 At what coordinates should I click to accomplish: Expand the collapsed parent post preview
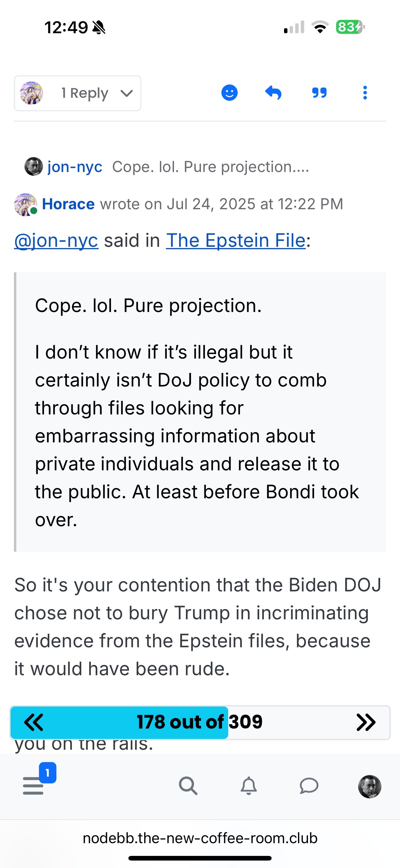(x=211, y=167)
